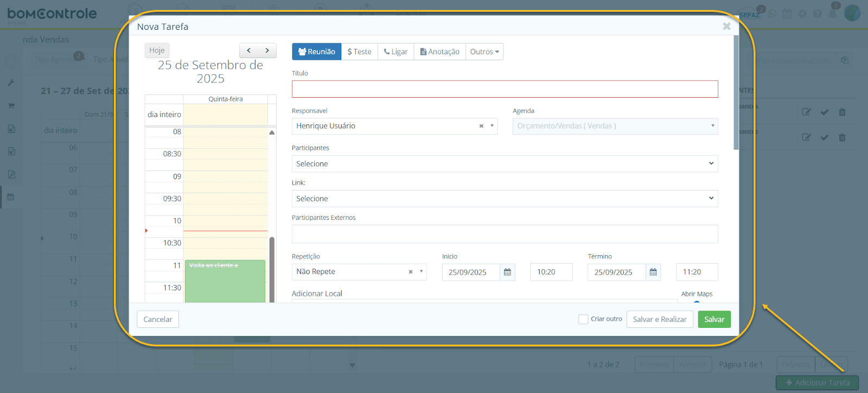
Task: Click the Participantes Externos field
Action: tap(505, 234)
